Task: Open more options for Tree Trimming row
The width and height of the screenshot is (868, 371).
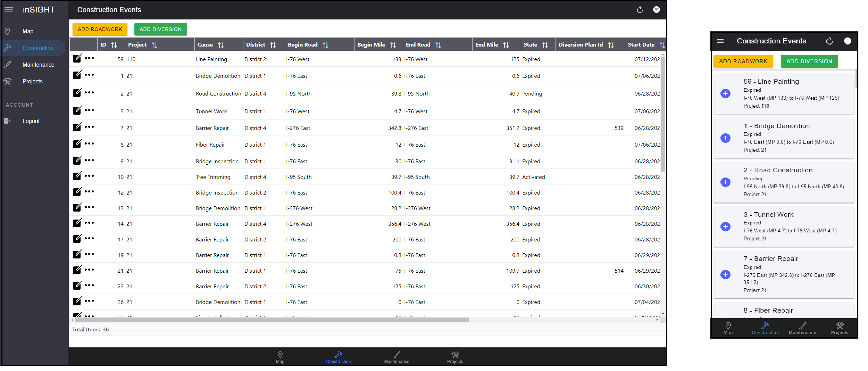Action: 89,176
